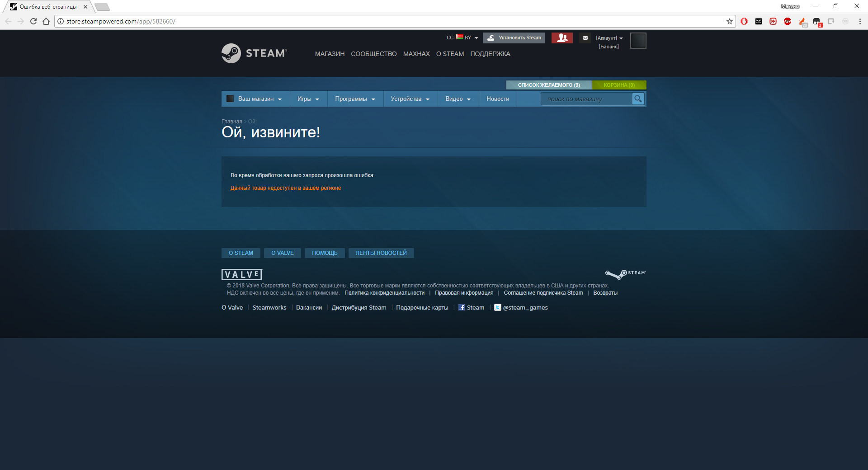View site info icon in address bar
Image resolution: width=868 pixels, height=470 pixels.
(61, 21)
